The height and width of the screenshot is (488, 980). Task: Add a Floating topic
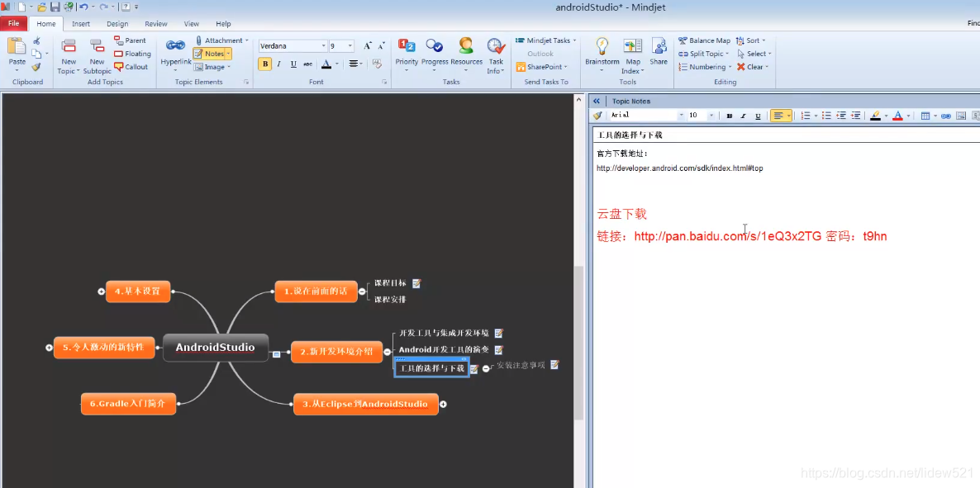coord(132,54)
